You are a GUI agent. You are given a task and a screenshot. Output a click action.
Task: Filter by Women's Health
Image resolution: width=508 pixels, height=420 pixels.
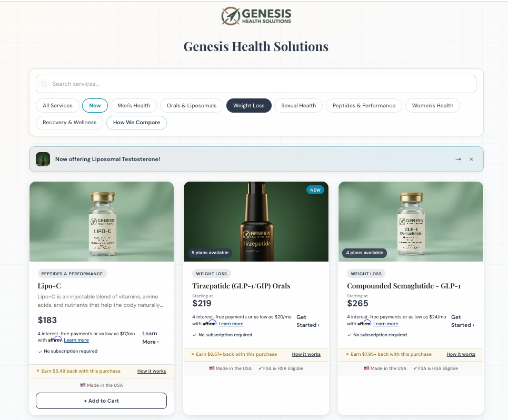point(433,106)
